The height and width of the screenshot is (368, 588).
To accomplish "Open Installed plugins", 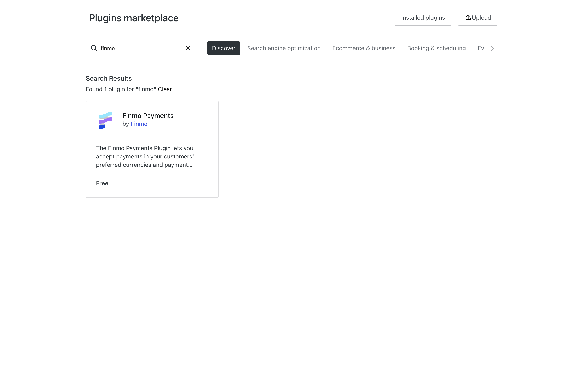I will [x=423, y=18].
